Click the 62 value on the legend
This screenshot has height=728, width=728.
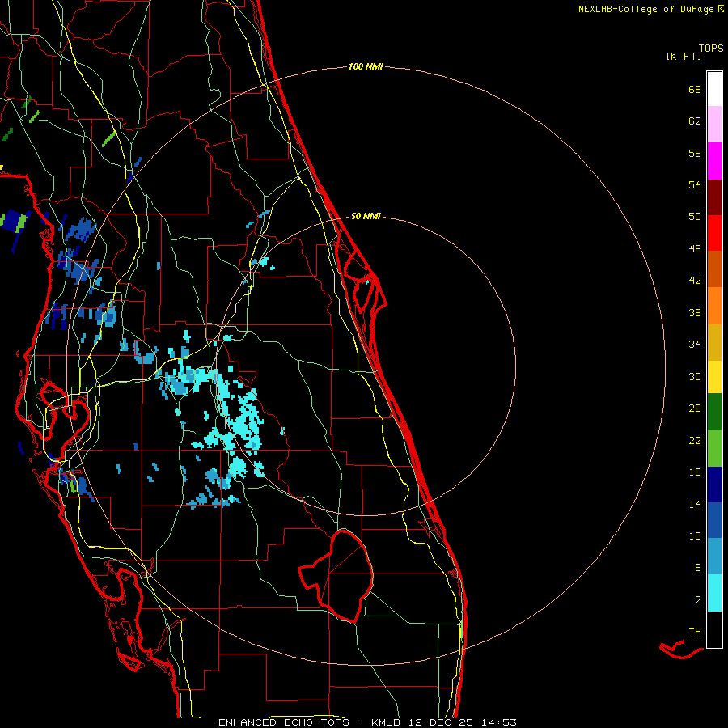pos(695,121)
